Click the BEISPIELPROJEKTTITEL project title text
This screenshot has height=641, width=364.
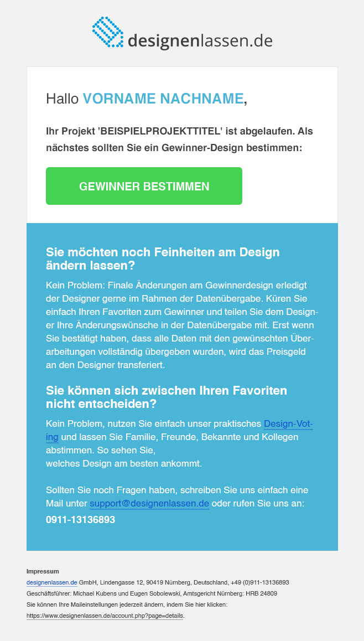[x=160, y=132]
